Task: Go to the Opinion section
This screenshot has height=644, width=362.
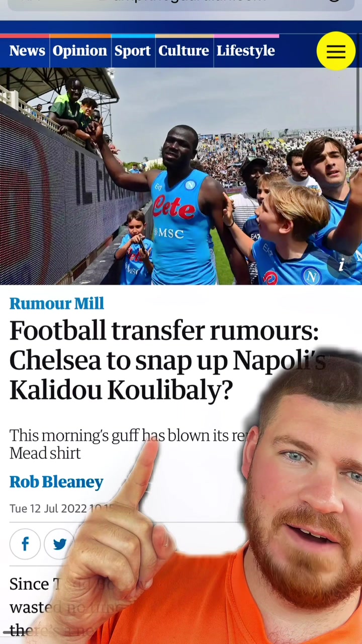Action: pos(80,51)
